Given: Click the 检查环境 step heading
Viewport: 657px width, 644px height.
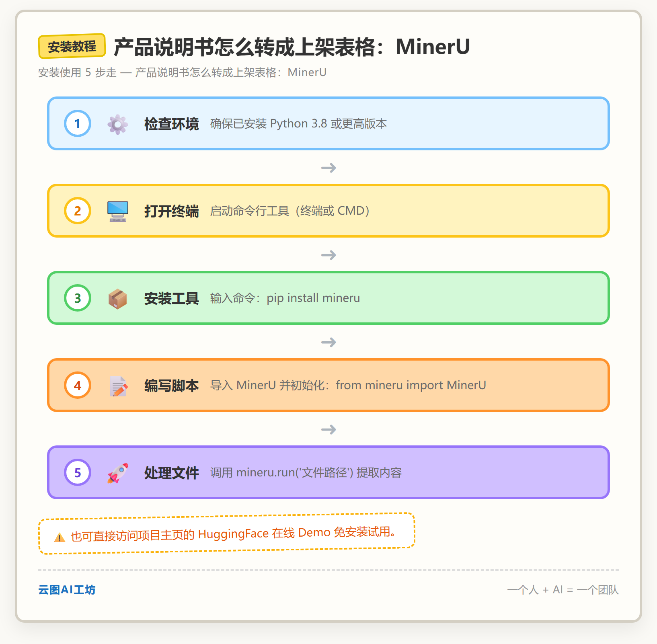Looking at the screenshot, I should 172,124.
